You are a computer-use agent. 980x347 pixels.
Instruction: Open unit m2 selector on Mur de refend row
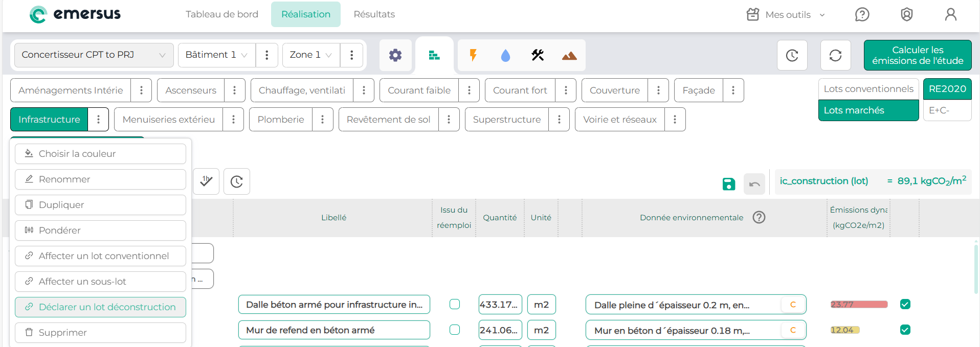[x=542, y=330]
